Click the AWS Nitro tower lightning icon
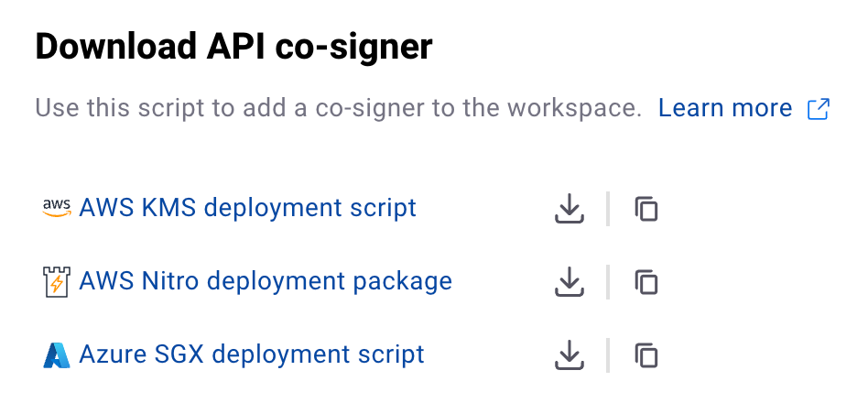Image resolution: width=868 pixels, height=414 pixels. pyautogui.click(x=57, y=282)
